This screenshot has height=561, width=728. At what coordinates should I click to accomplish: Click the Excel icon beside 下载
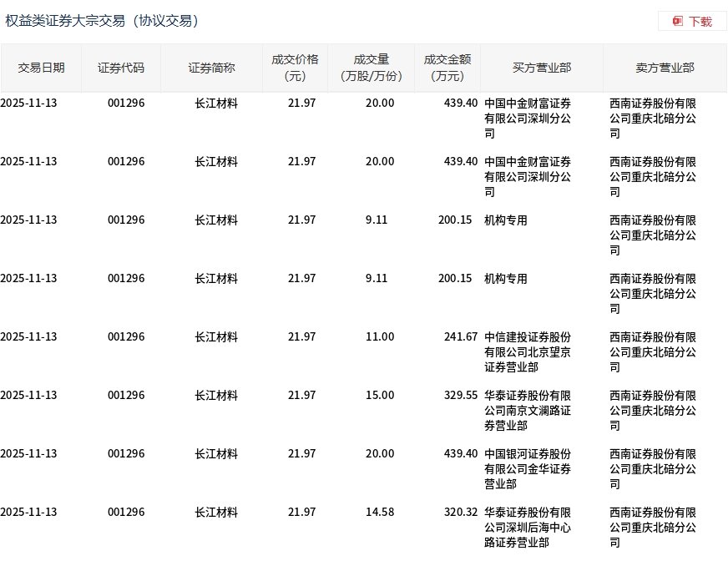tap(678, 22)
